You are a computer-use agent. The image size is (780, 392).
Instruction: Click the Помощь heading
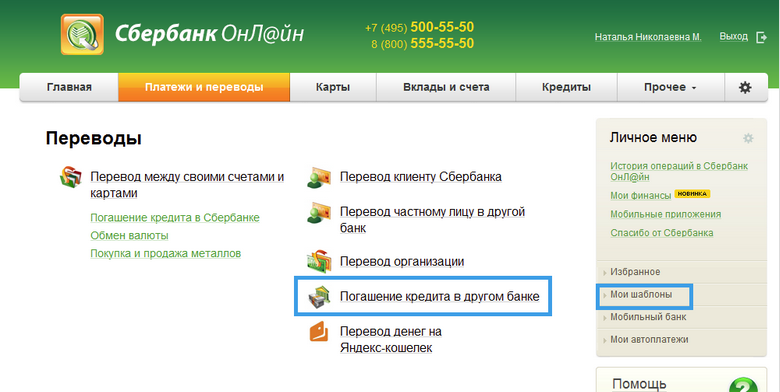click(639, 384)
